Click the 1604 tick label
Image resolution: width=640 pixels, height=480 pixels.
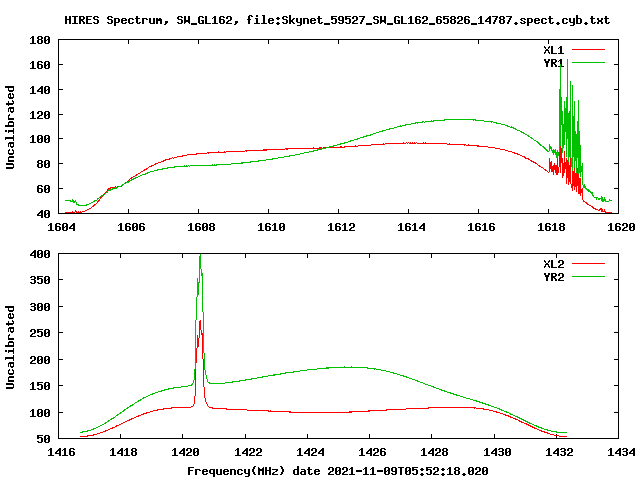pyautogui.click(x=62, y=227)
